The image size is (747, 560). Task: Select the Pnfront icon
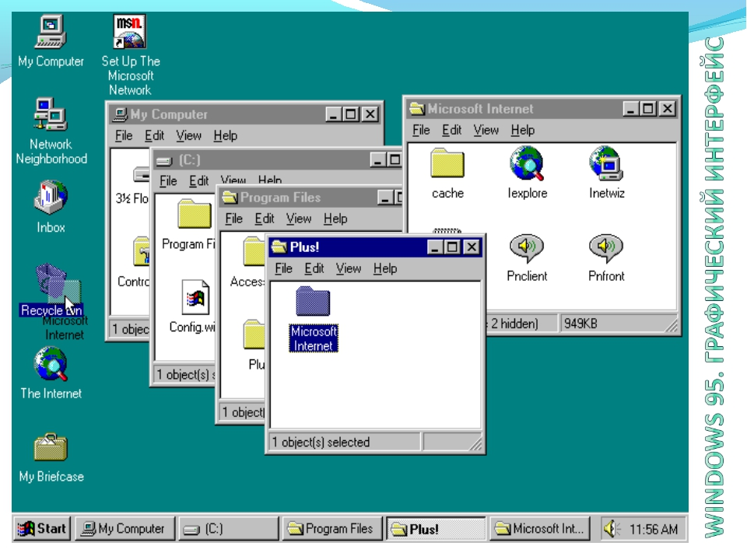pos(606,257)
